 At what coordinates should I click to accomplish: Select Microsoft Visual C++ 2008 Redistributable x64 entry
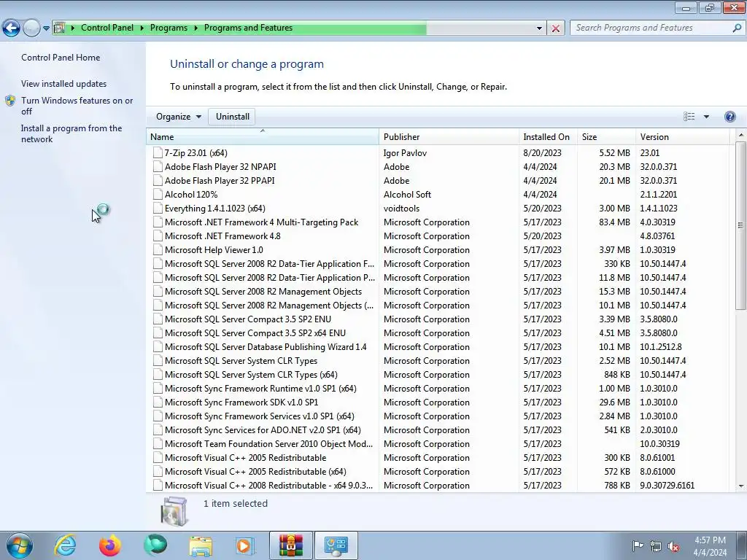[268, 485]
